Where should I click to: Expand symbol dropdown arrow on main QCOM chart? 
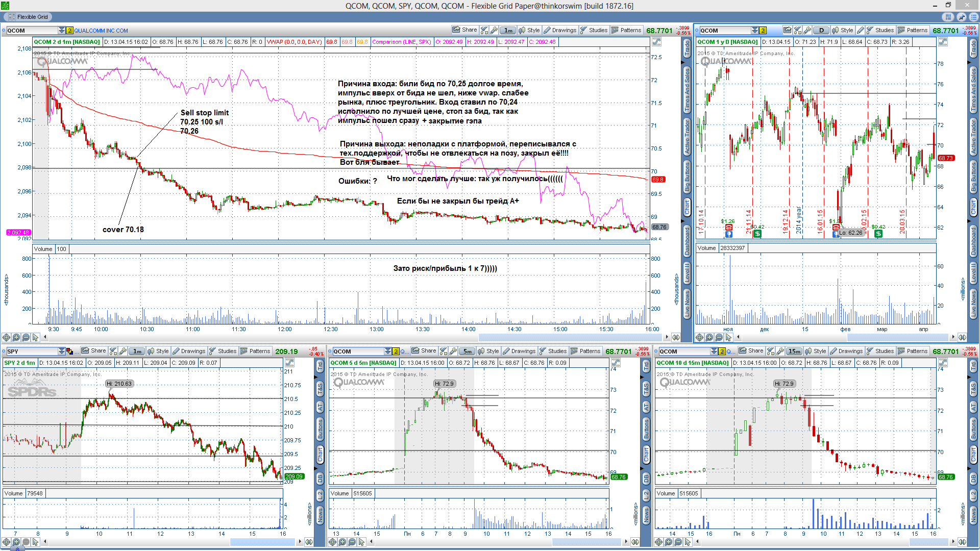click(62, 31)
